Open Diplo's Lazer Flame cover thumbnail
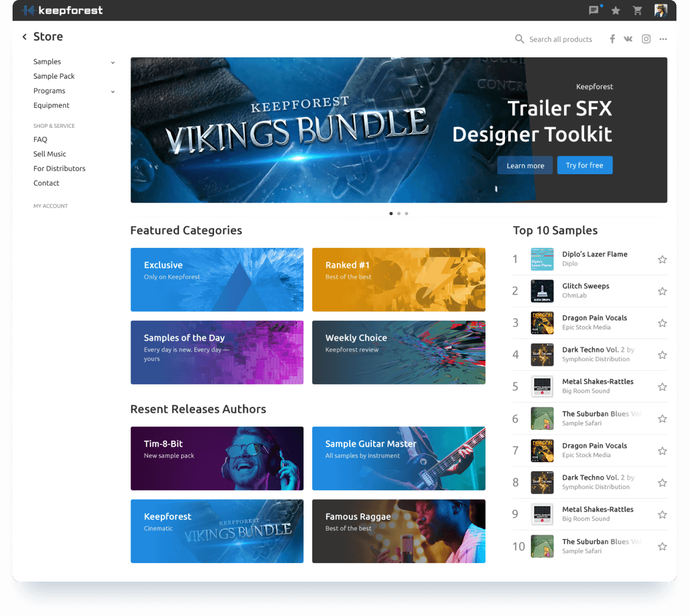 pyautogui.click(x=542, y=259)
